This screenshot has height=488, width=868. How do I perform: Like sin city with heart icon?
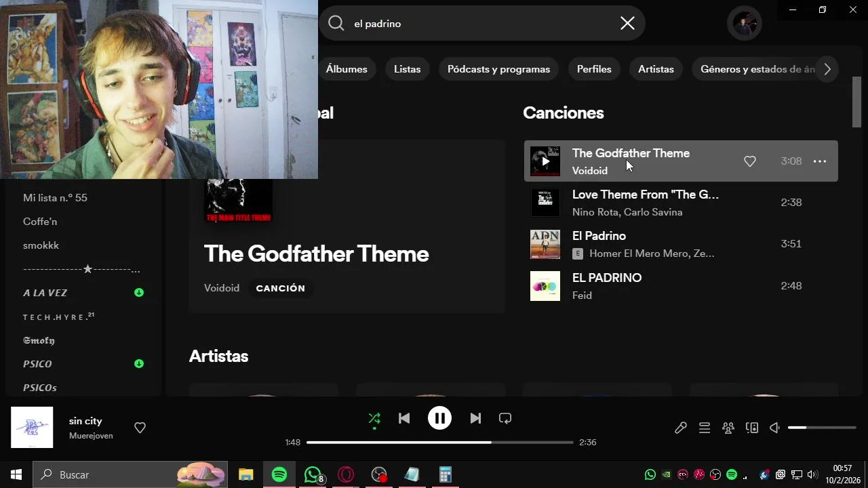(x=140, y=428)
